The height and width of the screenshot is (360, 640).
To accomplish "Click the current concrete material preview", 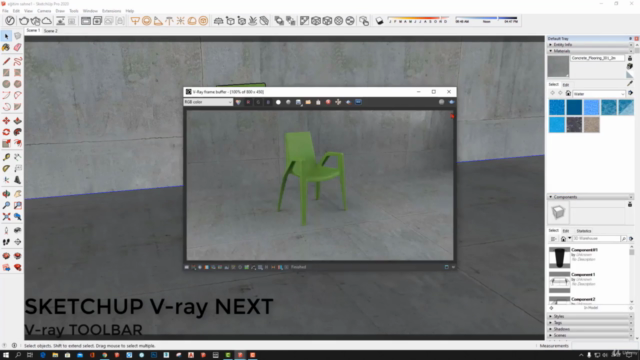I will click(x=558, y=66).
